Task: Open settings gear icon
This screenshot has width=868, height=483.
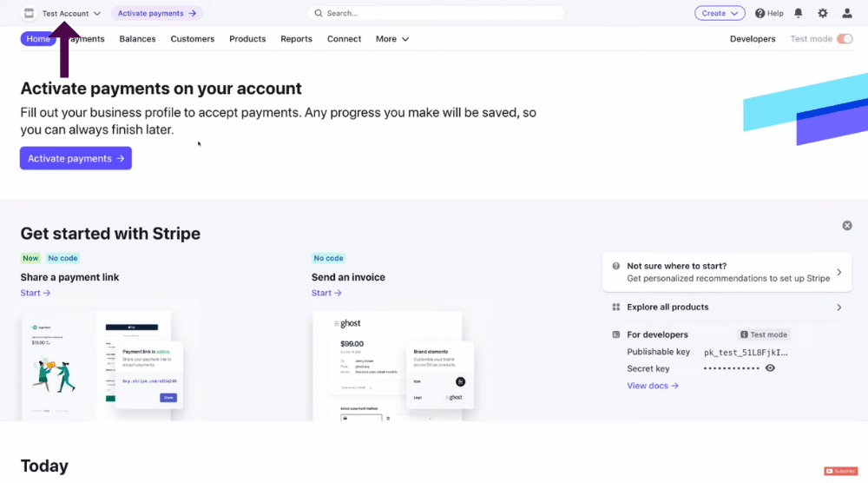Action: pos(823,13)
